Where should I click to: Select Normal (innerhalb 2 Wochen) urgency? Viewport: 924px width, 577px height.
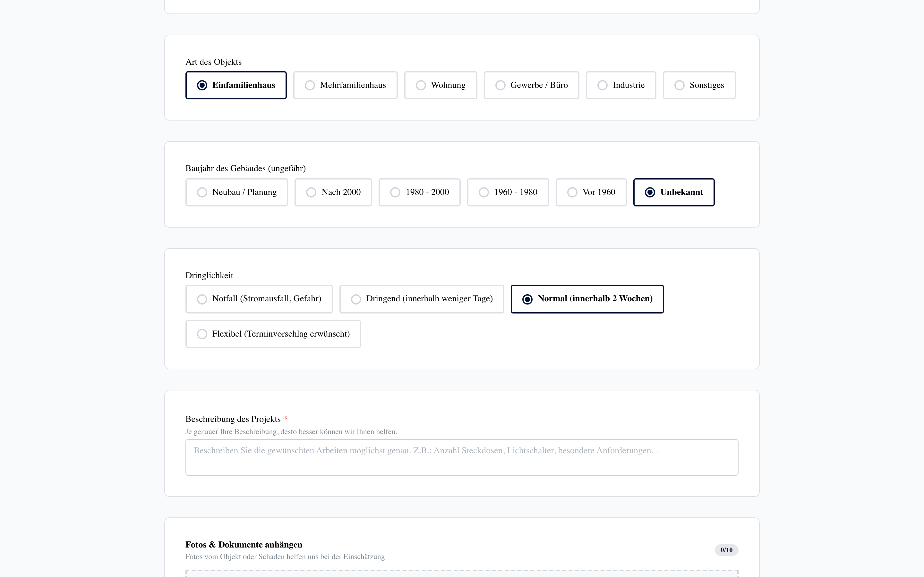pos(587,299)
